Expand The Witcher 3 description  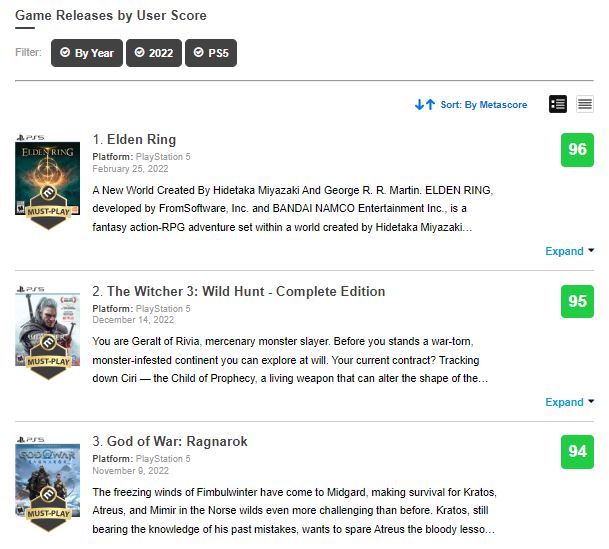569,402
